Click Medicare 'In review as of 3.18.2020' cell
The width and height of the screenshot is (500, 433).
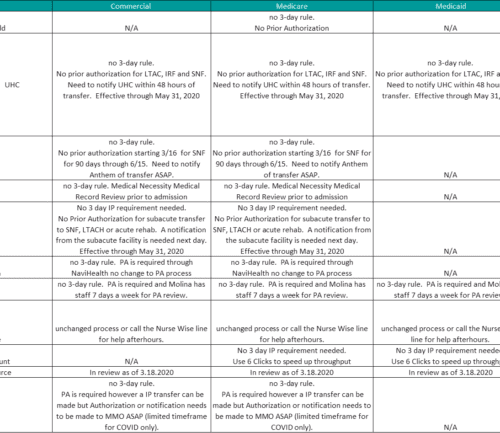pyautogui.click(x=292, y=372)
